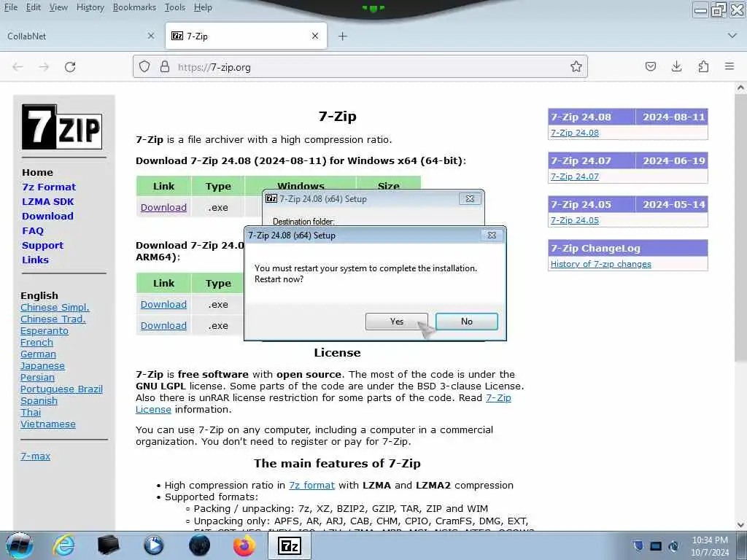
Task: Click scrollbar down arrow
Action: pyautogui.click(x=740, y=525)
